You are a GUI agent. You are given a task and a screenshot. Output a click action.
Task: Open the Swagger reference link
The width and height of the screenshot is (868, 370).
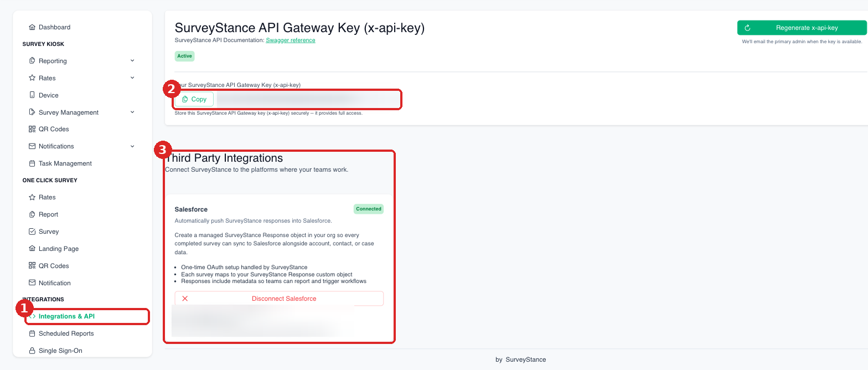tap(291, 40)
